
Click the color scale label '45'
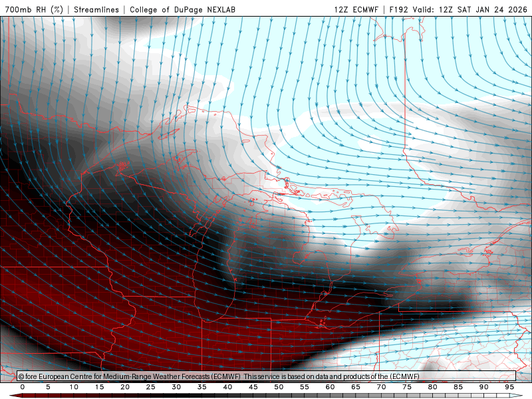[x=253, y=387]
